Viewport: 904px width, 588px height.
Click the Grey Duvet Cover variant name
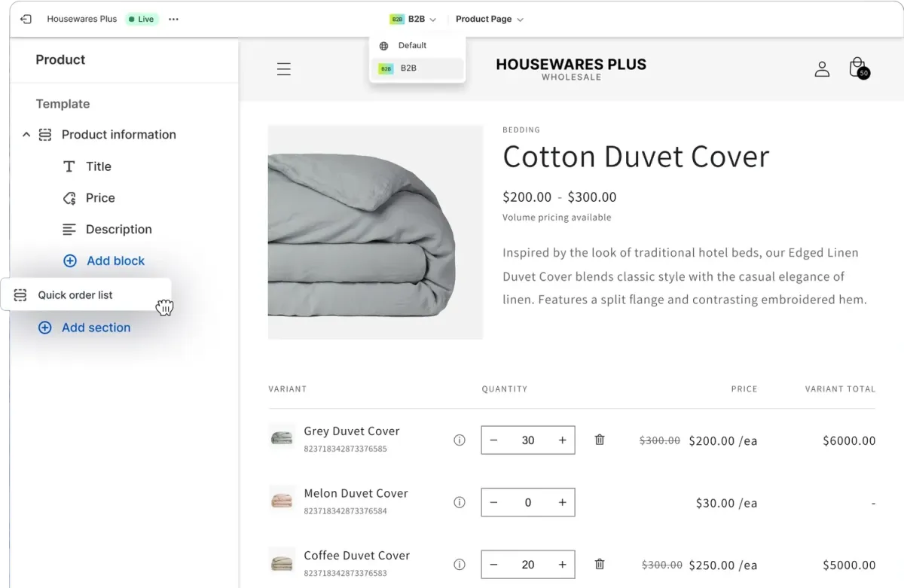[352, 431]
